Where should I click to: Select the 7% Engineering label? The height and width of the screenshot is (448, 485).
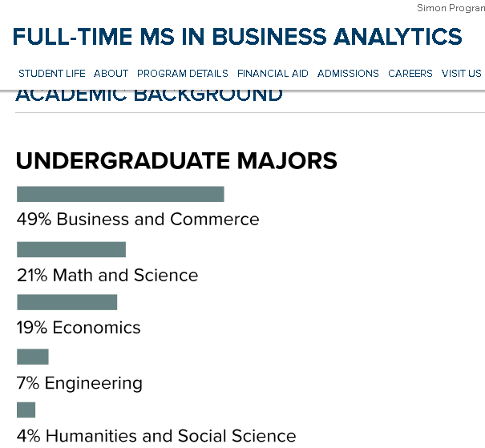[x=79, y=384]
